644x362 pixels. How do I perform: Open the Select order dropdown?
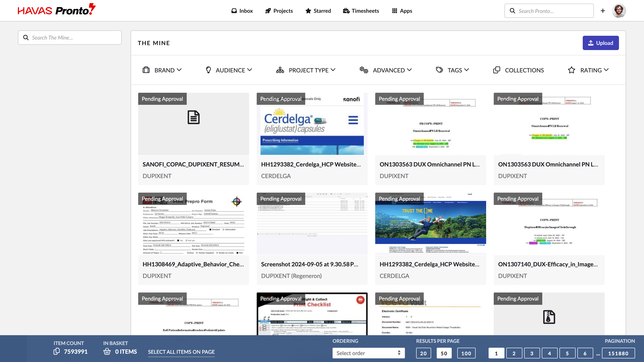pos(369,353)
